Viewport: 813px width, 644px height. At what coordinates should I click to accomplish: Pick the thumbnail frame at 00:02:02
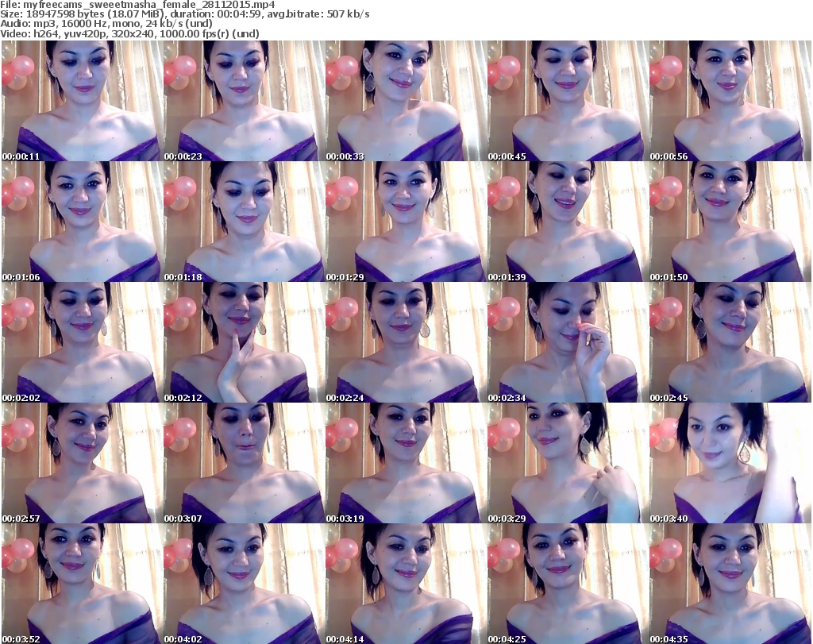pyautogui.click(x=83, y=342)
